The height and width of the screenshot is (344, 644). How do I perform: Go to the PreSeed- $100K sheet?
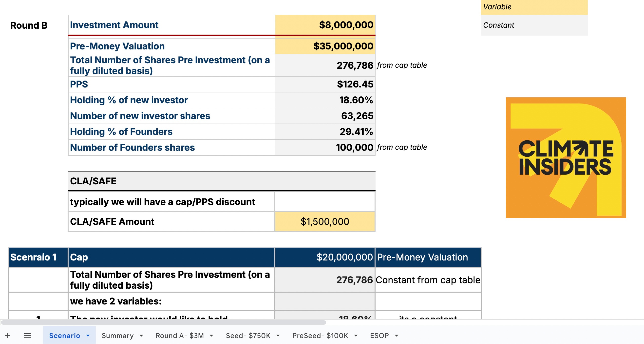click(320, 336)
